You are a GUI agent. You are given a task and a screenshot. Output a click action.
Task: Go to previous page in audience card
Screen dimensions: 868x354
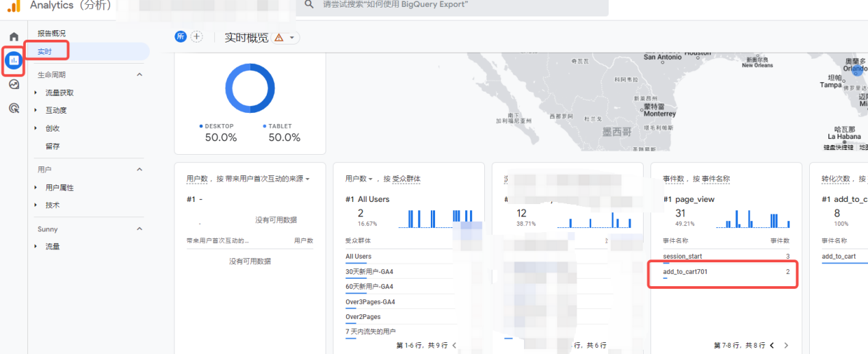[454, 346]
